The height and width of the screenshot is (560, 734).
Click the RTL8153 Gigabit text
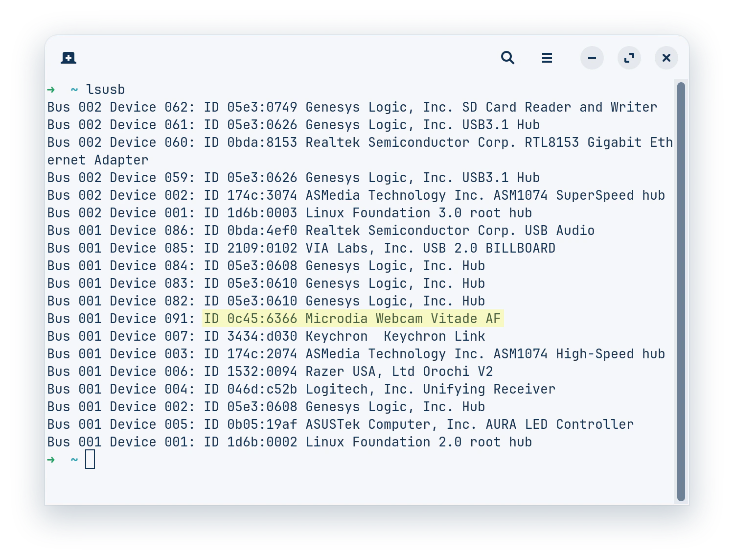point(583,142)
